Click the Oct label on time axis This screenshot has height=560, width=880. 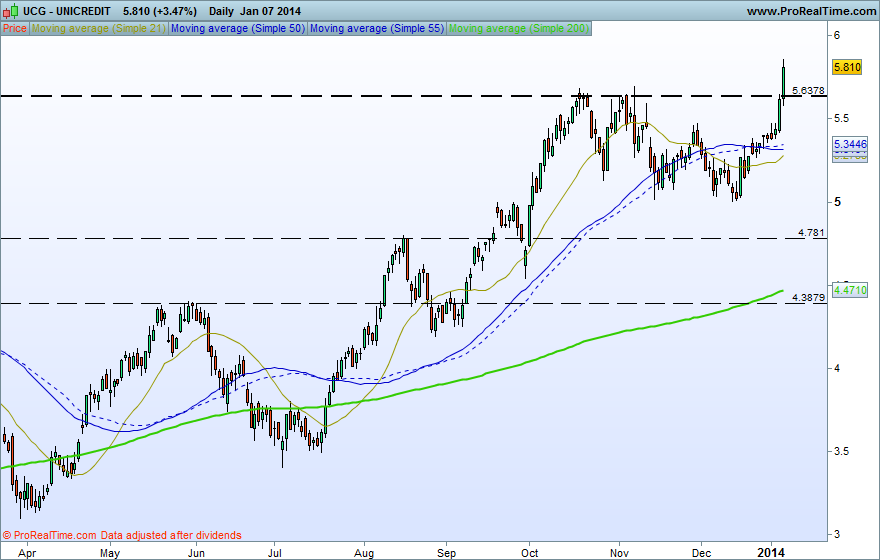tap(529, 553)
